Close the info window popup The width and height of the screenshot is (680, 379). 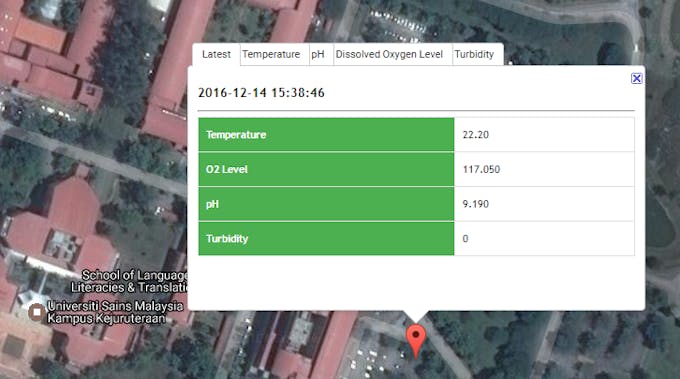tap(636, 78)
